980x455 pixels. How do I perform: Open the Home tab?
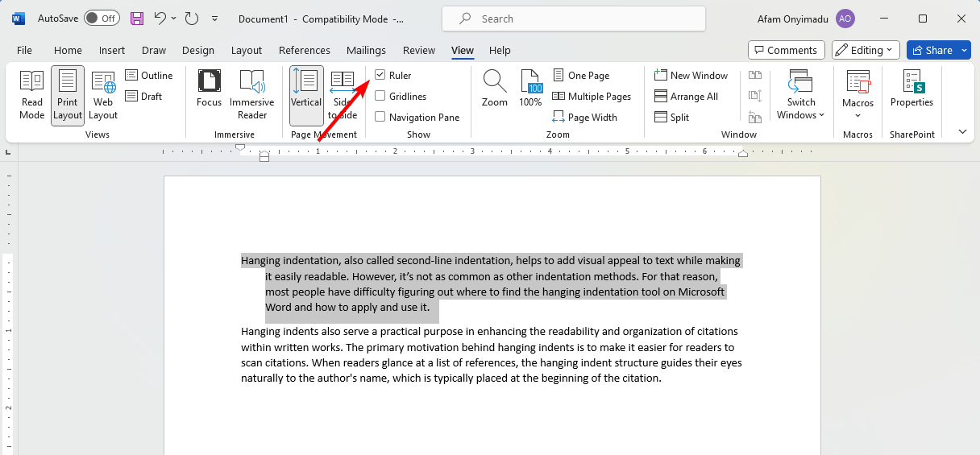pos(68,50)
